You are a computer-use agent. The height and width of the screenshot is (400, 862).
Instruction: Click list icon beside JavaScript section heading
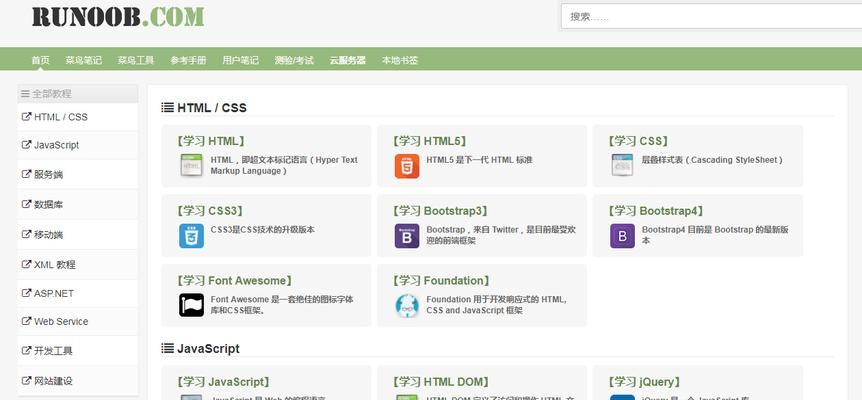point(168,348)
